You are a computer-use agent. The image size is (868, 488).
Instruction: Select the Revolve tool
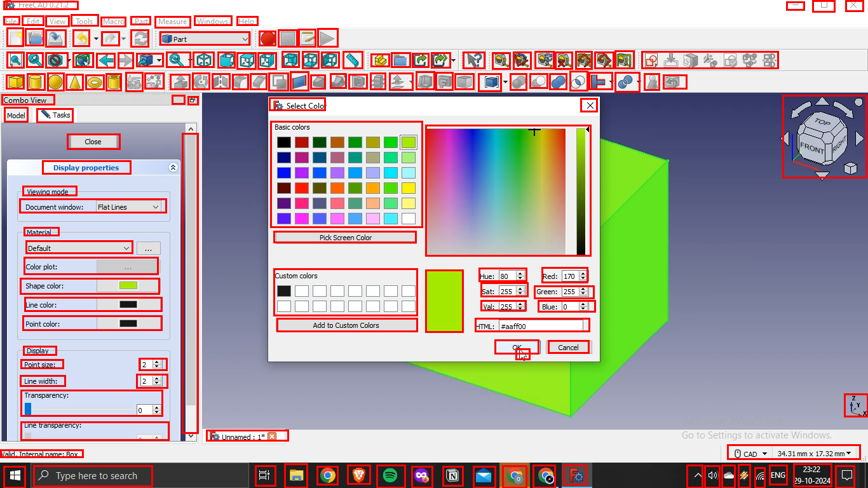pyautogui.click(x=201, y=81)
